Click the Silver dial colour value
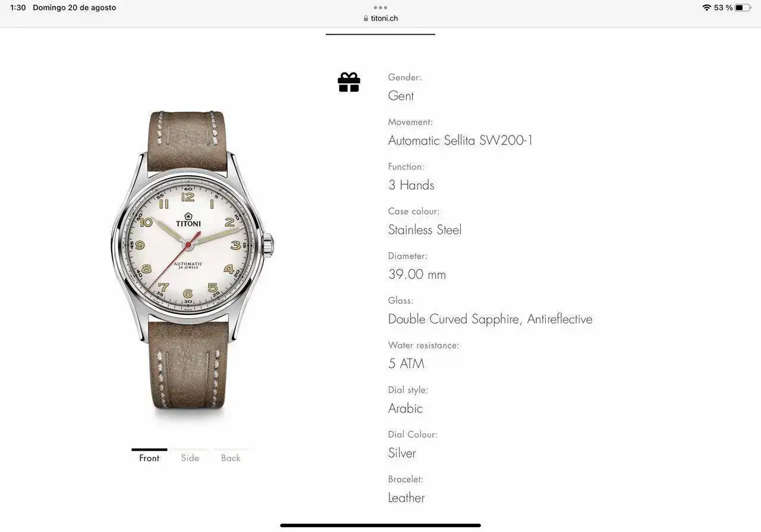Screen dimensions: 761x532 402,453
